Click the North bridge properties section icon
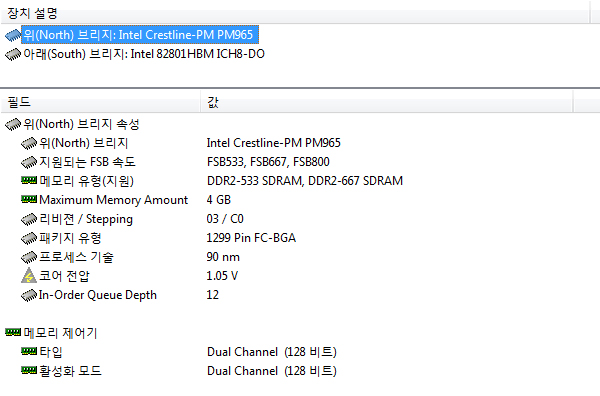Viewport: 600px width, 396px height. coord(13,124)
